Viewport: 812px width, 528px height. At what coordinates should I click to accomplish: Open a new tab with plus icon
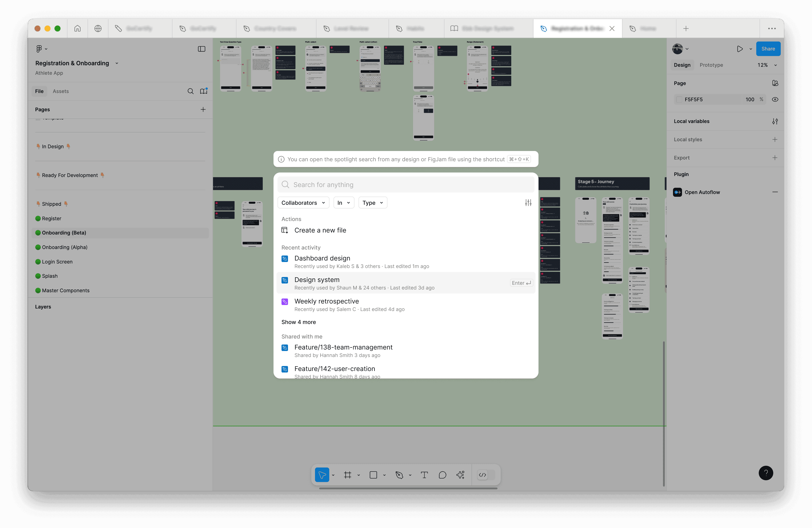(x=686, y=29)
